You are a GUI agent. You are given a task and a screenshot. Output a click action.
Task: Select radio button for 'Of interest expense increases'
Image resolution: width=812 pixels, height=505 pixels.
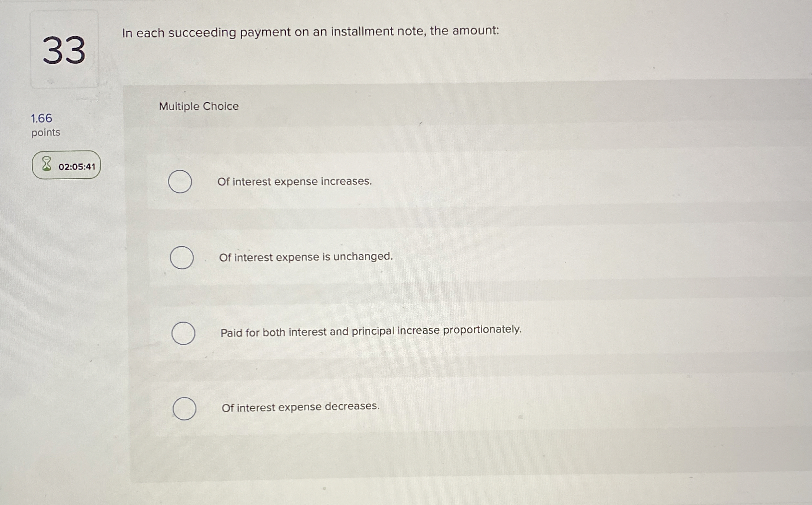181,182
